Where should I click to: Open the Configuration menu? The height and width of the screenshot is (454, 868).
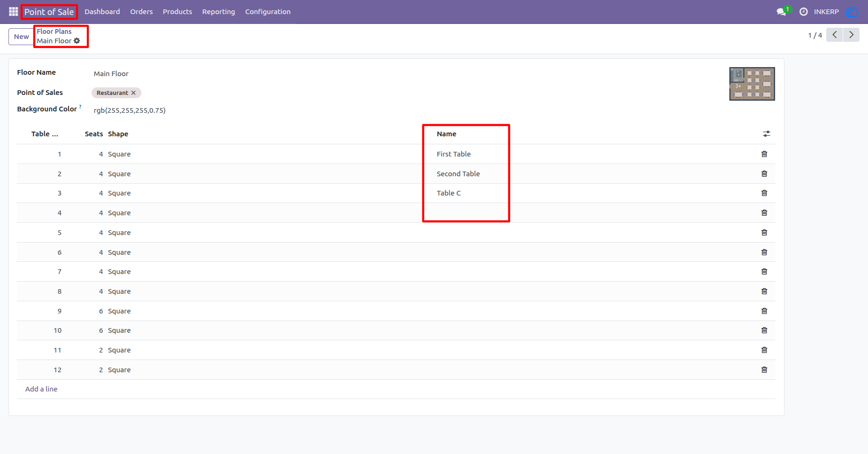268,12
